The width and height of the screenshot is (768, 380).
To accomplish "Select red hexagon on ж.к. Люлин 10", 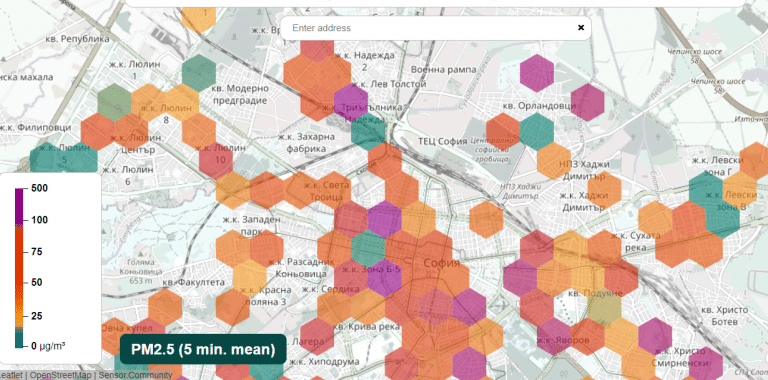I will (x=216, y=161).
